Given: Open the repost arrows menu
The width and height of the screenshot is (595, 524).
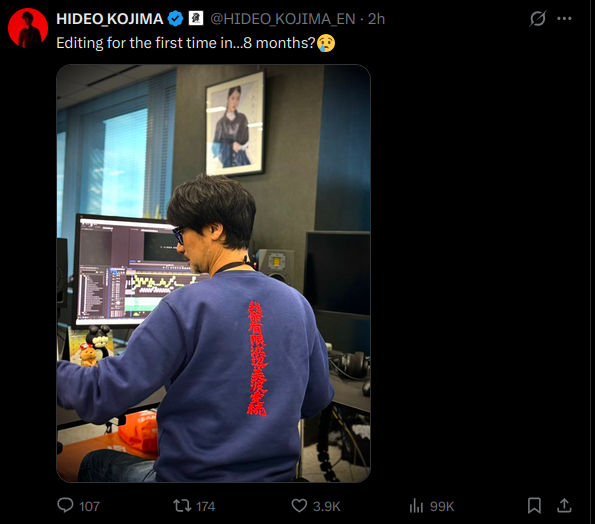Looking at the screenshot, I should 182,505.
